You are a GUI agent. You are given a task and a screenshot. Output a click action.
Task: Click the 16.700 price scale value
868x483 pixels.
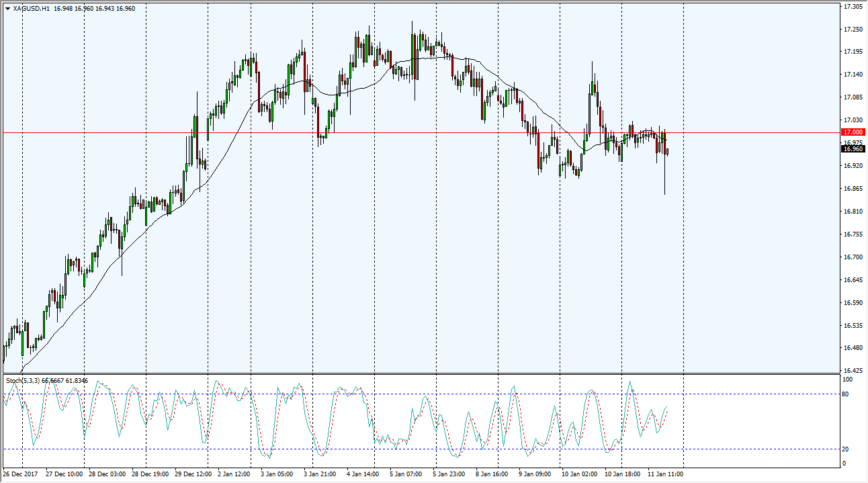853,257
